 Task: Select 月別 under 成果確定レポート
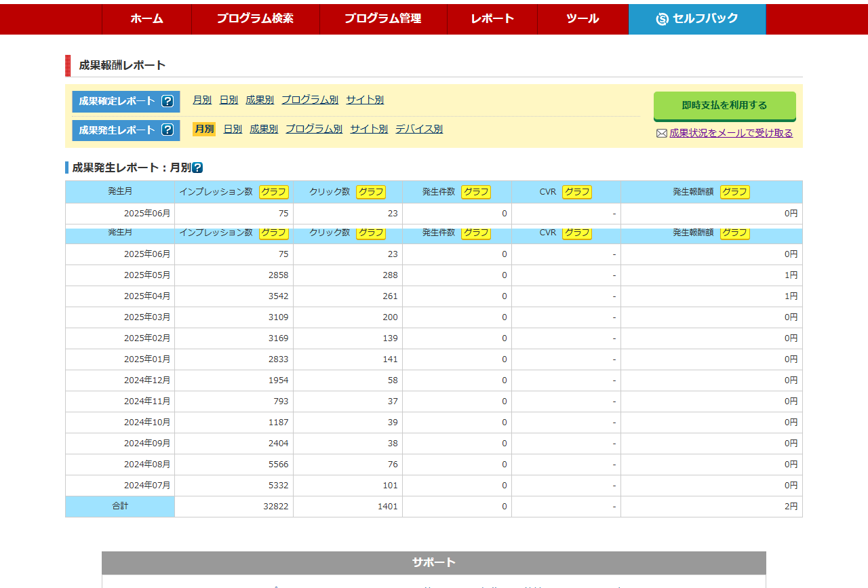[202, 100]
